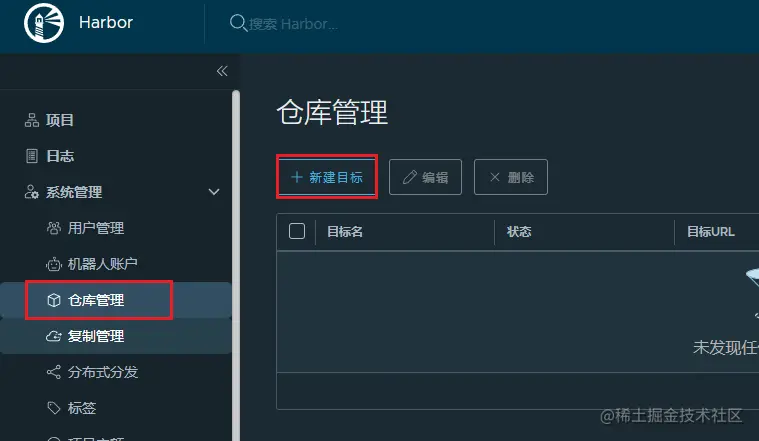
Task: Collapse sidebar with double-chevron icon
Action: [222, 71]
